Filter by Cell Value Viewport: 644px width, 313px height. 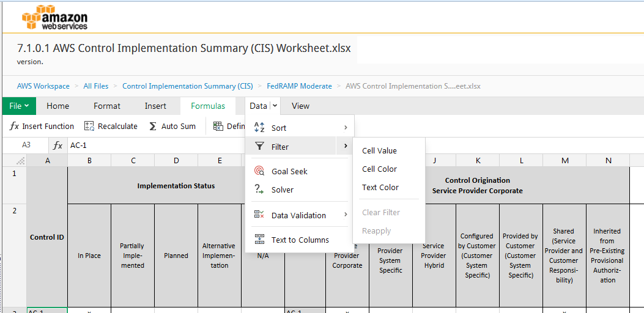click(x=388, y=151)
